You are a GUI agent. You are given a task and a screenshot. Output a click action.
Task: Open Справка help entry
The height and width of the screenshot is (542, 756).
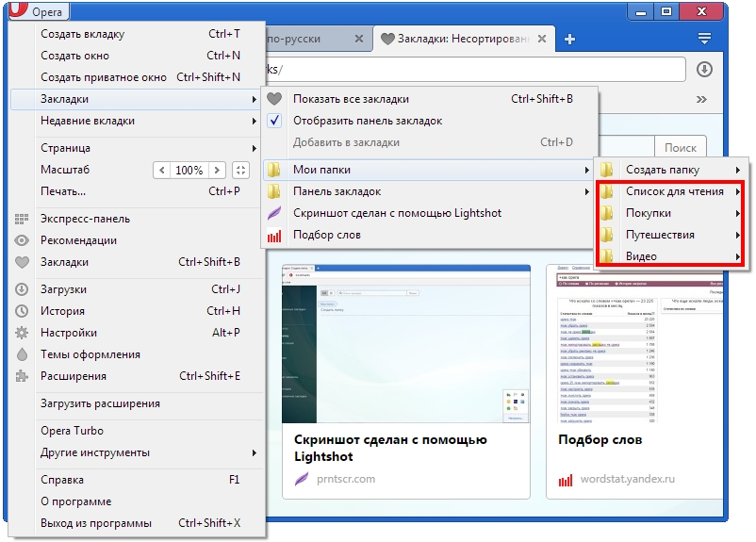pyautogui.click(x=138, y=480)
